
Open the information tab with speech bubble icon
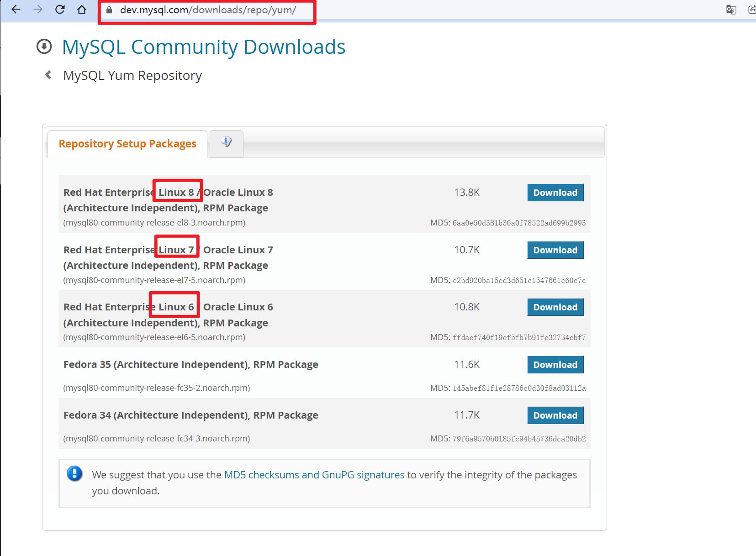pyautogui.click(x=226, y=142)
